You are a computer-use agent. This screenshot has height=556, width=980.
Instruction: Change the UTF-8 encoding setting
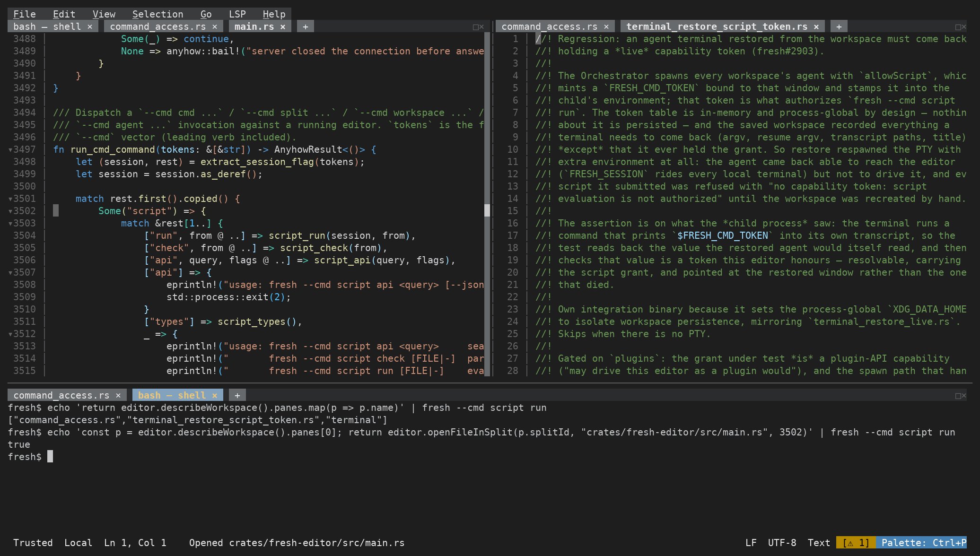782,543
